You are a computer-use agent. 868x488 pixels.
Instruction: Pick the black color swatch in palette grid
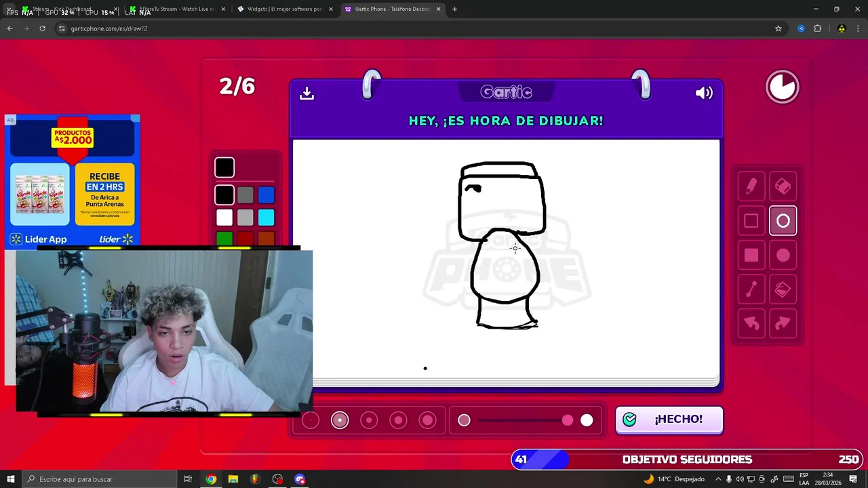(x=224, y=195)
